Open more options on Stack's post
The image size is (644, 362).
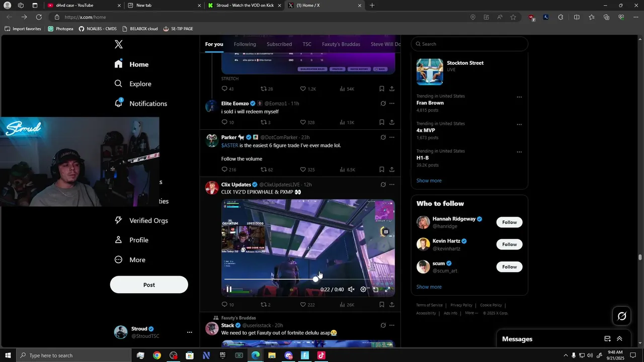(392, 325)
